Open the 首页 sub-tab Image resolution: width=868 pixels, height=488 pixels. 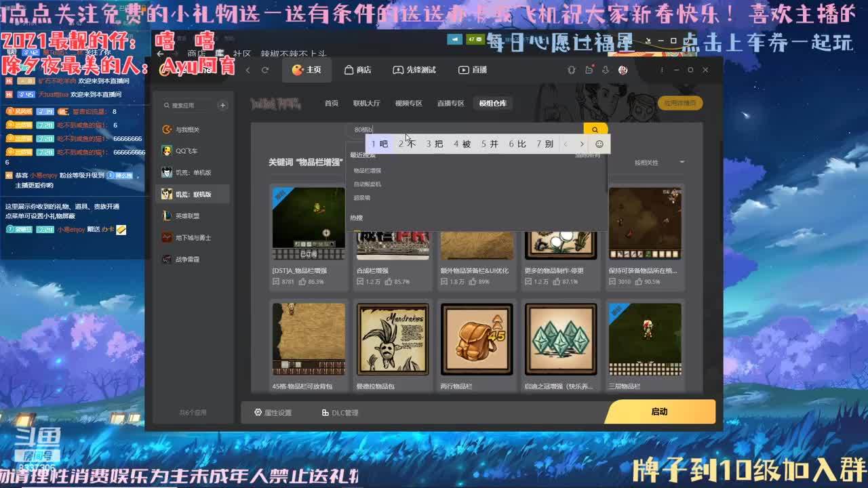(x=331, y=103)
